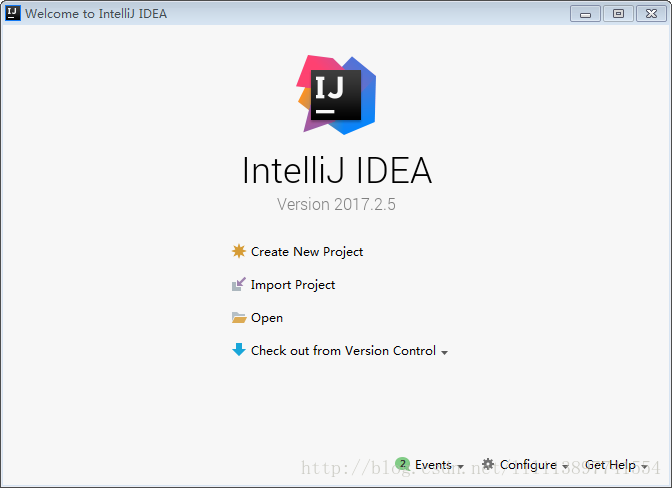Click the Import Project arrow icon
672x488 pixels.
coord(239,284)
